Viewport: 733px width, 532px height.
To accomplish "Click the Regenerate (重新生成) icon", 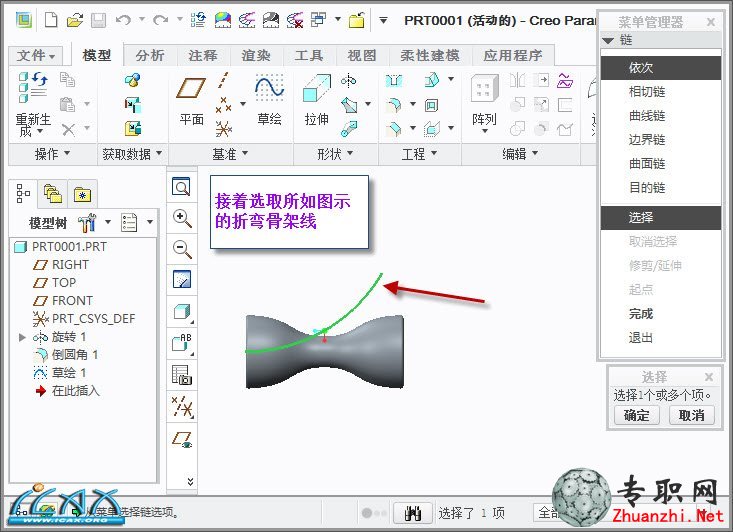I will click(33, 87).
